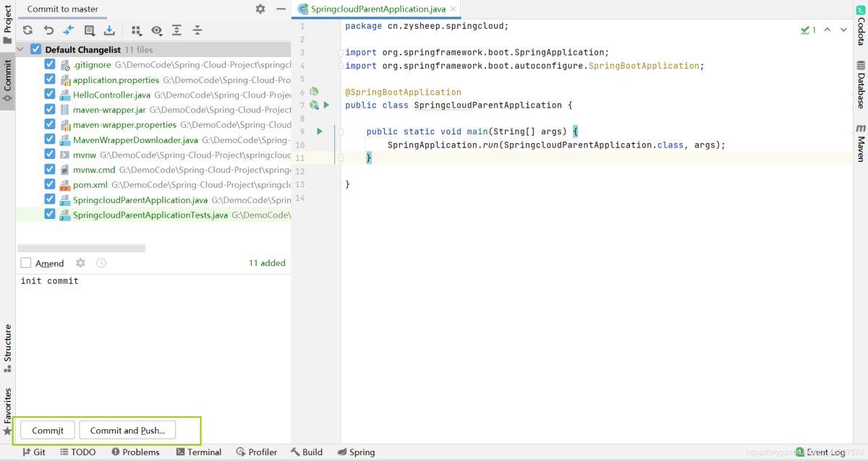The width and height of the screenshot is (868, 461).
Task: Click the Commit and Push button
Action: 127,430
